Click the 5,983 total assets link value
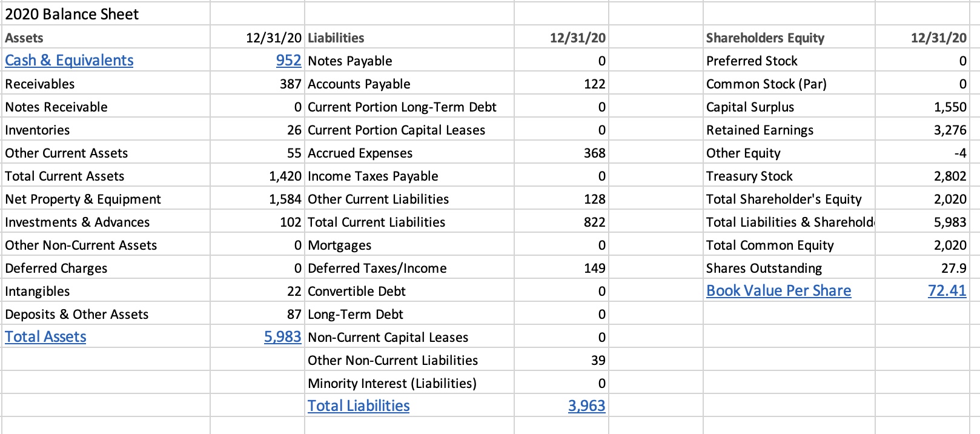980x434 pixels. (282, 337)
